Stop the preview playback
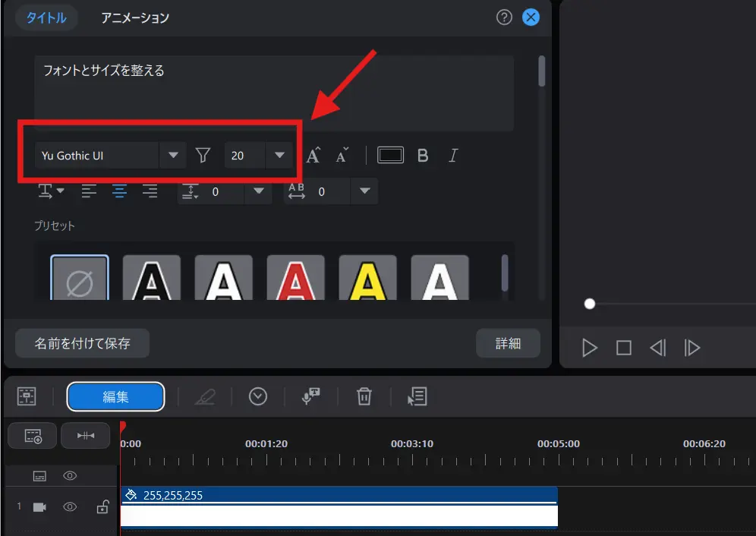The height and width of the screenshot is (536, 756). pos(624,348)
